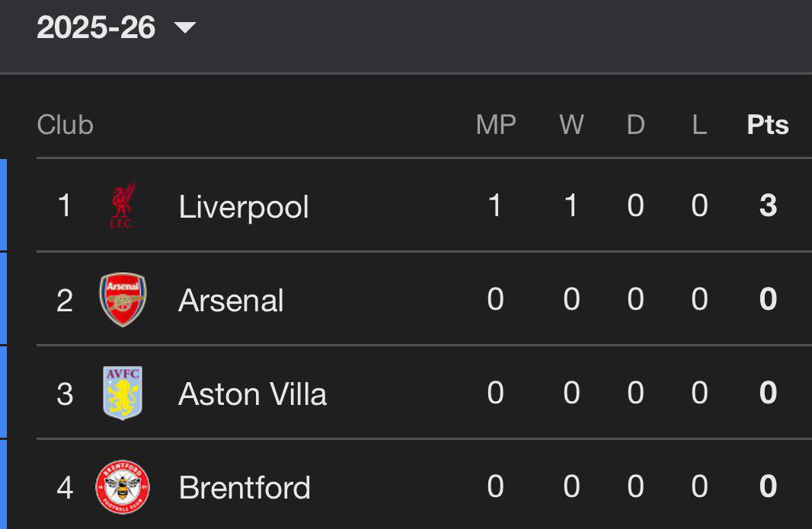This screenshot has width=812, height=529.
Task: Click the dropdown arrow beside 2025-26
Action: pyautogui.click(x=184, y=28)
